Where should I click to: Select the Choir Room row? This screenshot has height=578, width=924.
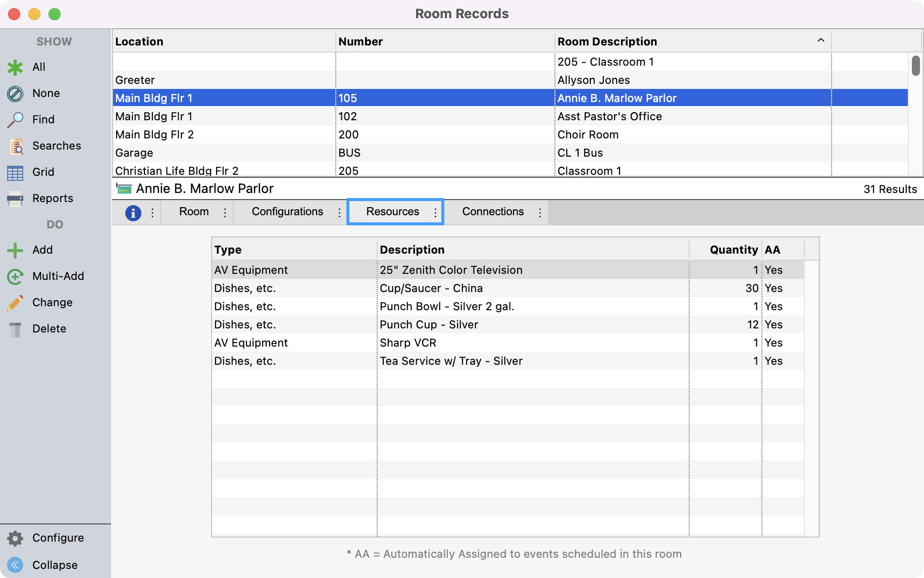coord(588,135)
